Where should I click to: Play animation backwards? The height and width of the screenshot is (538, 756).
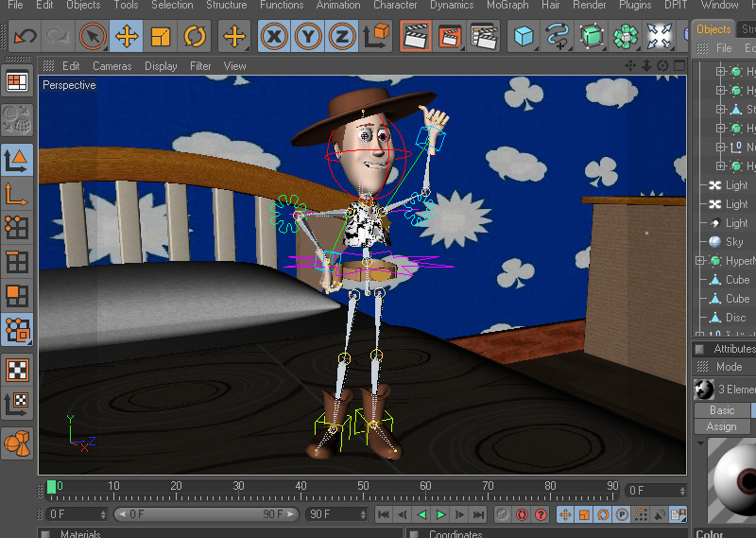point(421,514)
